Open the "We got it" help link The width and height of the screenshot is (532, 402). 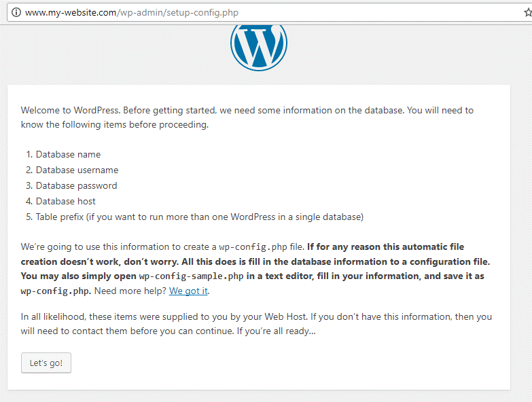188,291
